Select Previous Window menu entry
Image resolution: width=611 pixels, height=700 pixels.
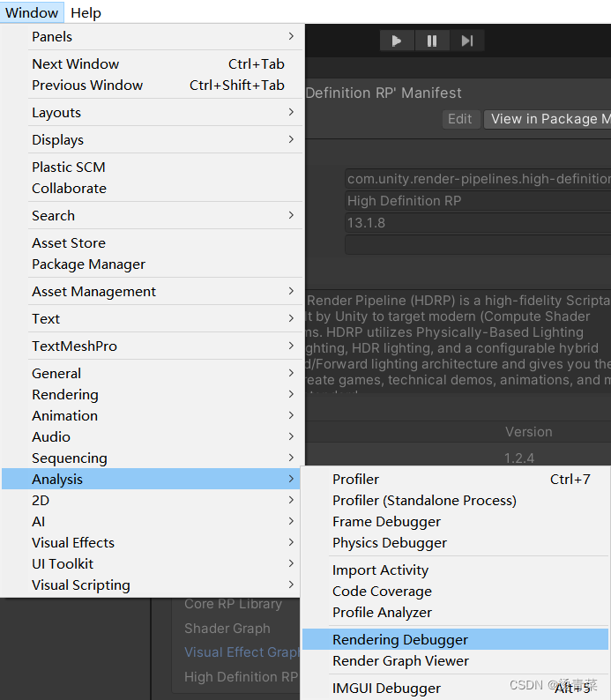pyautogui.click(x=153, y=86)
